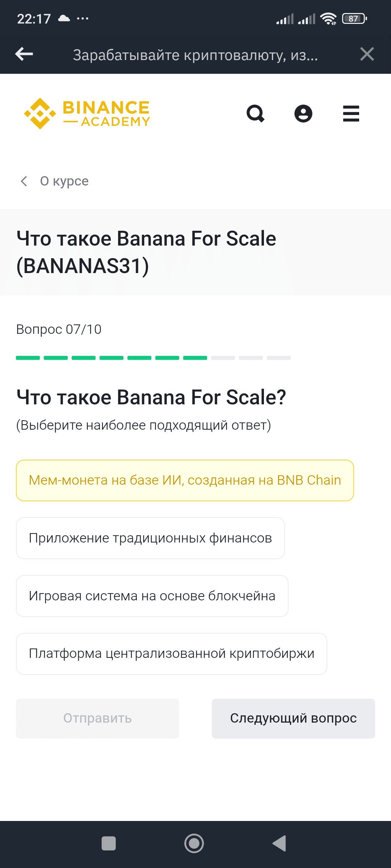Tap the Android home circle button

click(x=194, y=843)
